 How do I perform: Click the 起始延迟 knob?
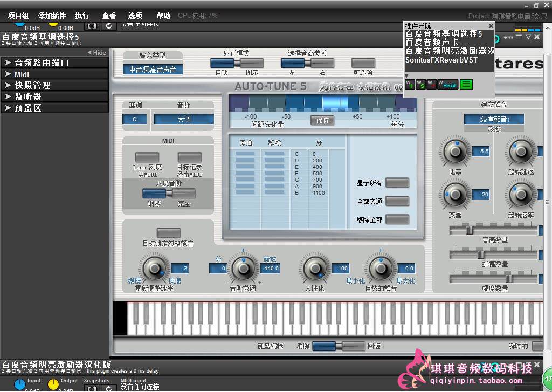click(521, 152)
